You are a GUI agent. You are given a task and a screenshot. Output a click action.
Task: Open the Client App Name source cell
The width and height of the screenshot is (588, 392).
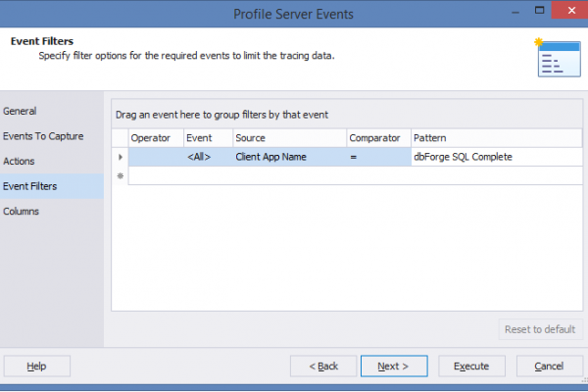point(289,157)
